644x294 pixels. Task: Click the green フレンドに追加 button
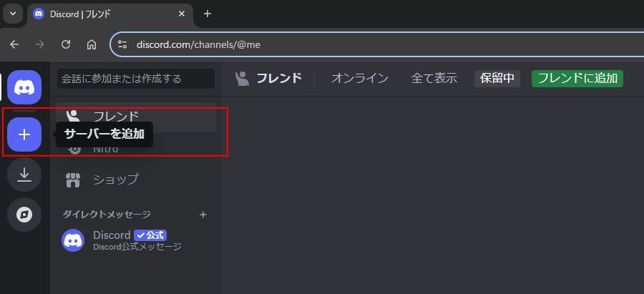[x=577, y=79]
